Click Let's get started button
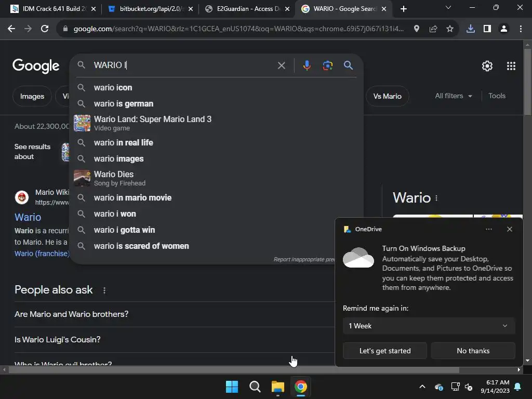Screen dimensions: 532x399 tap(385, 351)
